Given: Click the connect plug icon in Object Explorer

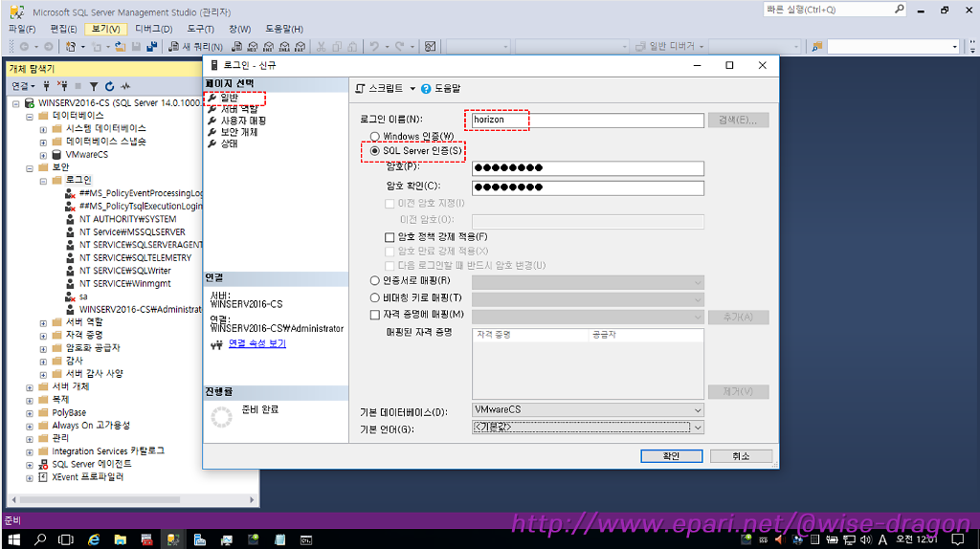Looking at the screenshot, I should click(x=46, y=86).
